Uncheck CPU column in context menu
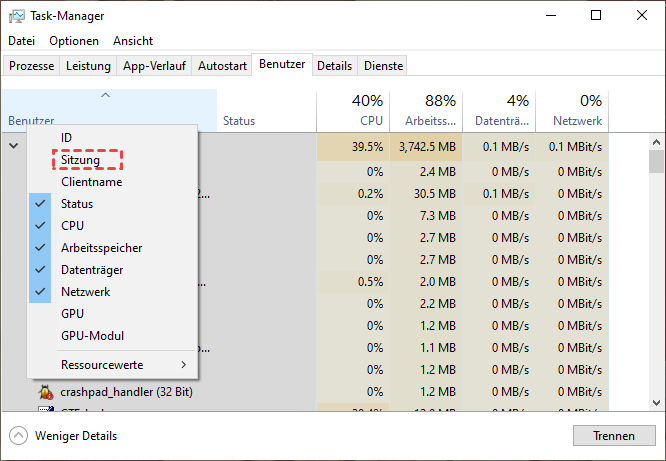Image resolution: width=666 pixels, height=461 pixels. 72,226
